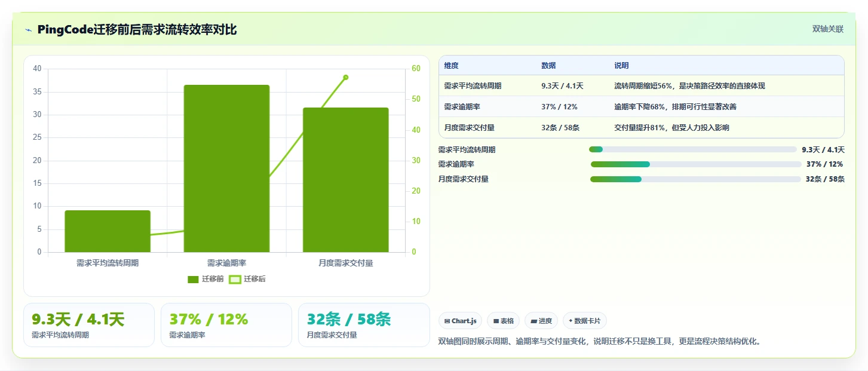868x371 pixels.
Task: Click the 需求逾期率 progress bar
Action: click(696, 164)
